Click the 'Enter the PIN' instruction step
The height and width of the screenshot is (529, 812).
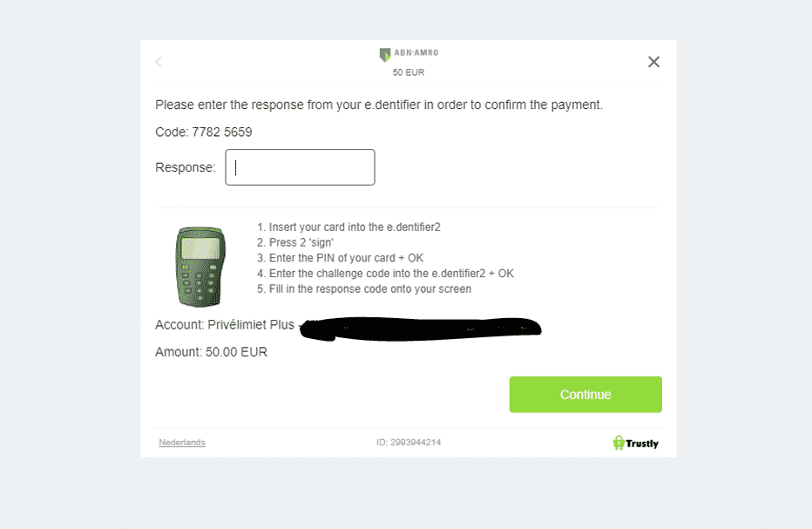pos(341,258)
